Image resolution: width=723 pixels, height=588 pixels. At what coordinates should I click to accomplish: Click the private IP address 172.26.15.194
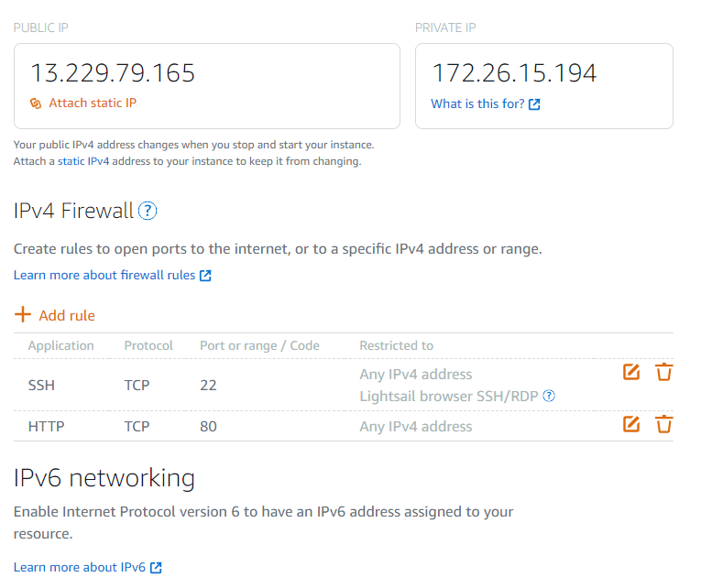point(514,73)
